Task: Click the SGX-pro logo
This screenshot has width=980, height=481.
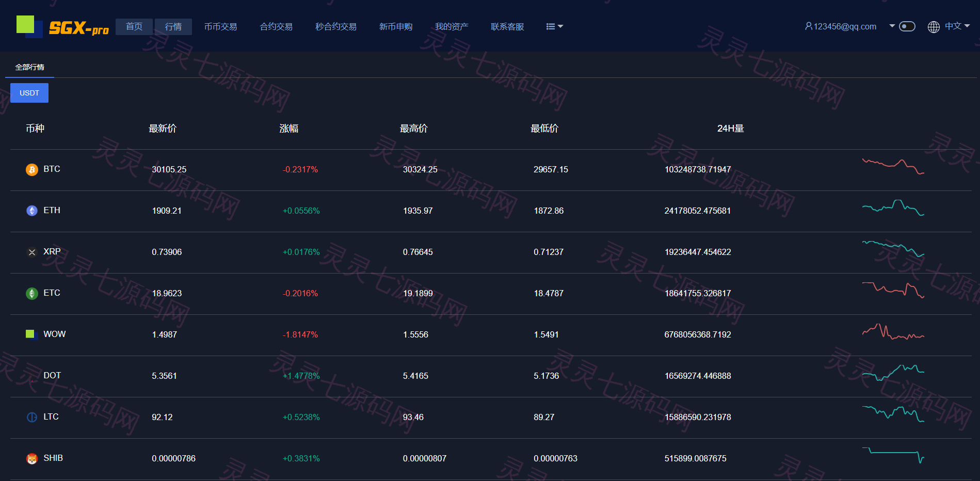Action: (62, 27)
